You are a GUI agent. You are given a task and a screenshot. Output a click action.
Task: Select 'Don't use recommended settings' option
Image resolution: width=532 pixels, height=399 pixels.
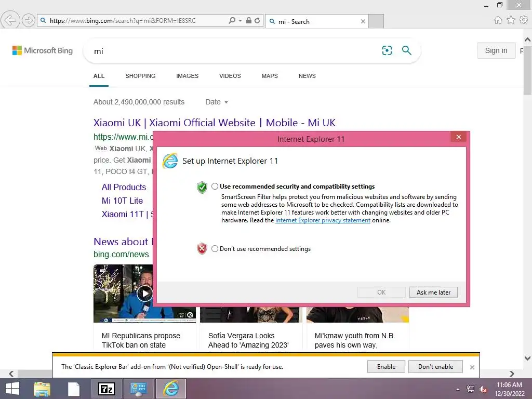(x=215, y=249)
